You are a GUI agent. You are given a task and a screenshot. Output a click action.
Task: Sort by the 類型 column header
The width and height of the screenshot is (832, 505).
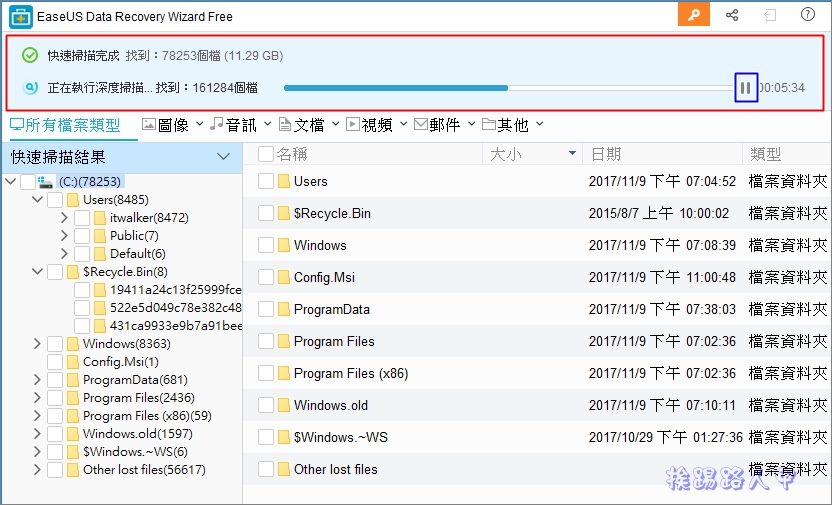[765, 154]
